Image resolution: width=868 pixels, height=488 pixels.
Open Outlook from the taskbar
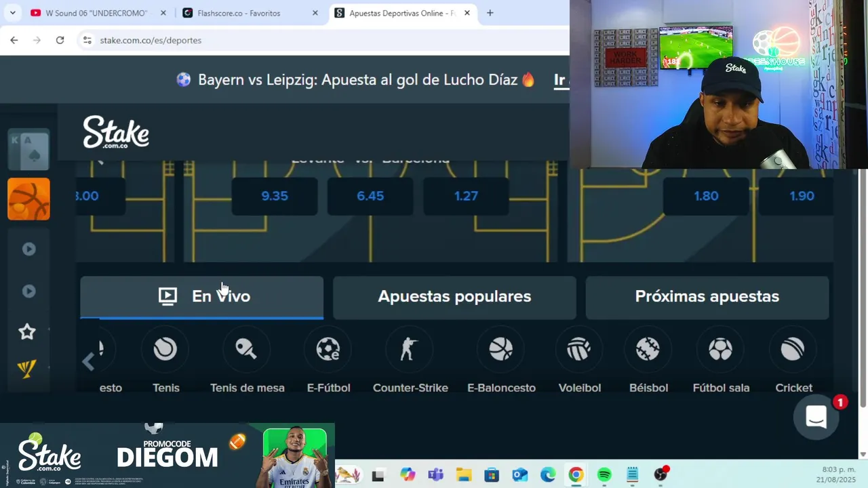coord(519,474)
